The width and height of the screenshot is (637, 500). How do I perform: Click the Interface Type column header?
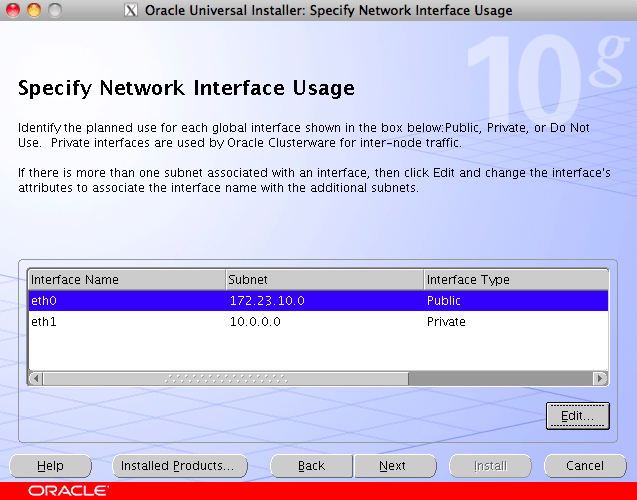pos(515,280)
